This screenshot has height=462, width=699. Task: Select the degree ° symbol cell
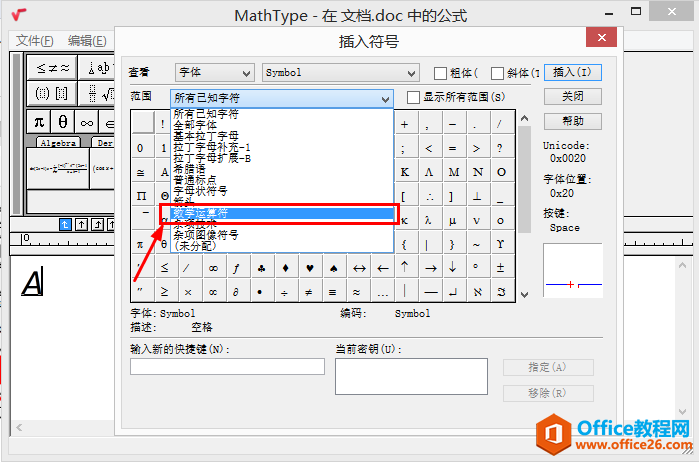coord(476,267)
